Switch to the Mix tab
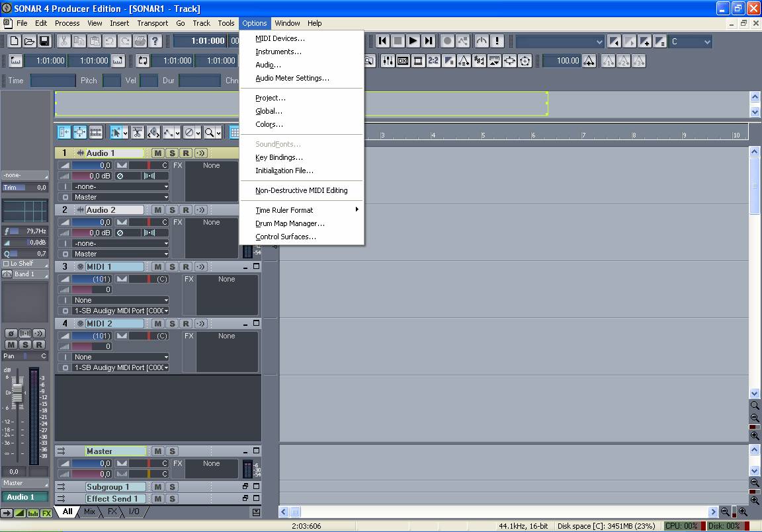Screen dimensions: 762x532 (89, 512)
